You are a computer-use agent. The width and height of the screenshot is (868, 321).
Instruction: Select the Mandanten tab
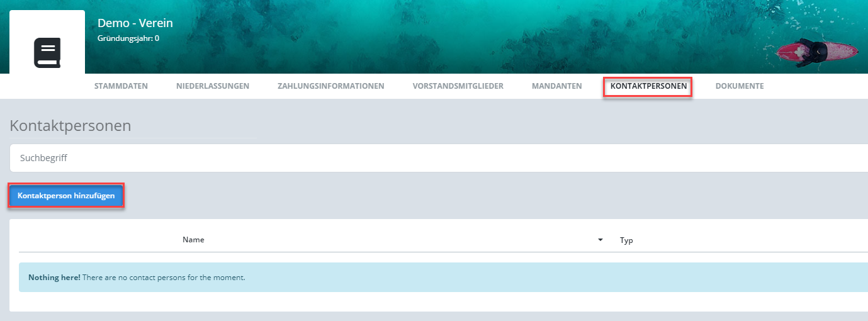[556, 86]
